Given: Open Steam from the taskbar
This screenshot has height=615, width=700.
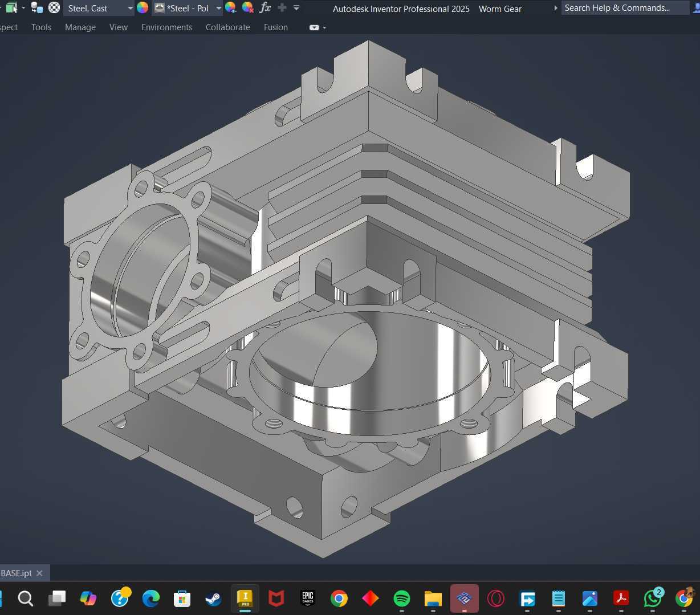Looking at the screenshot, I should coord(213,598).
